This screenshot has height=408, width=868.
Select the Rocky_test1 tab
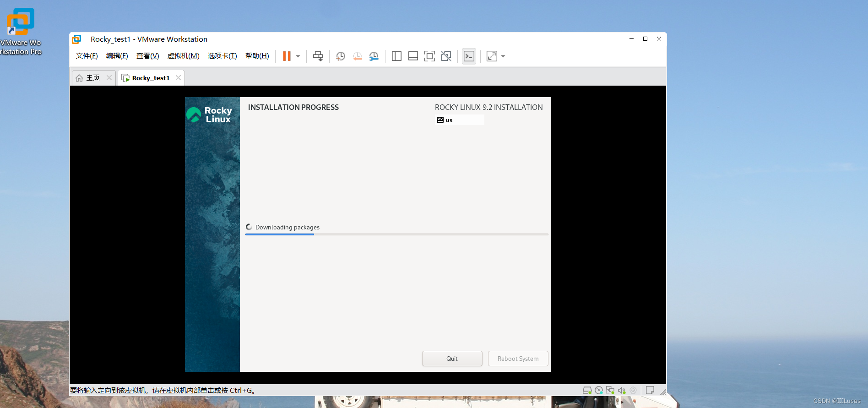(151, 78)
